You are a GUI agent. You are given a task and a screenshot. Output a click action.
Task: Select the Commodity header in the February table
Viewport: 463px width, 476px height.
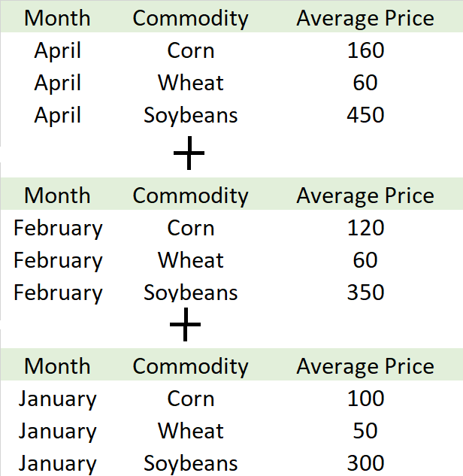coord(190,196)
